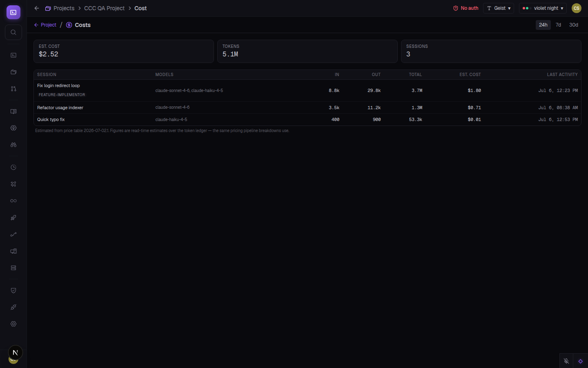Open the violet night theme dropdown
588x368 pixels.
click(543, 8)
